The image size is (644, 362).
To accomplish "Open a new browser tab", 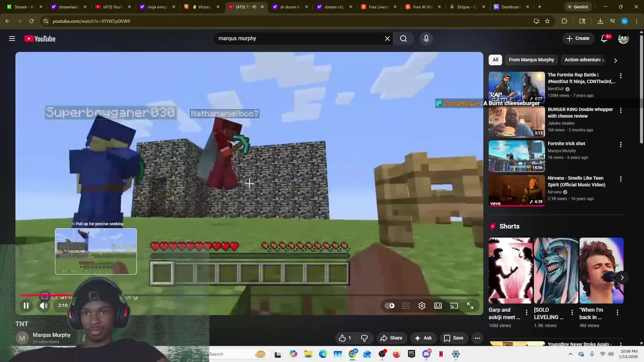I will 539,7.
